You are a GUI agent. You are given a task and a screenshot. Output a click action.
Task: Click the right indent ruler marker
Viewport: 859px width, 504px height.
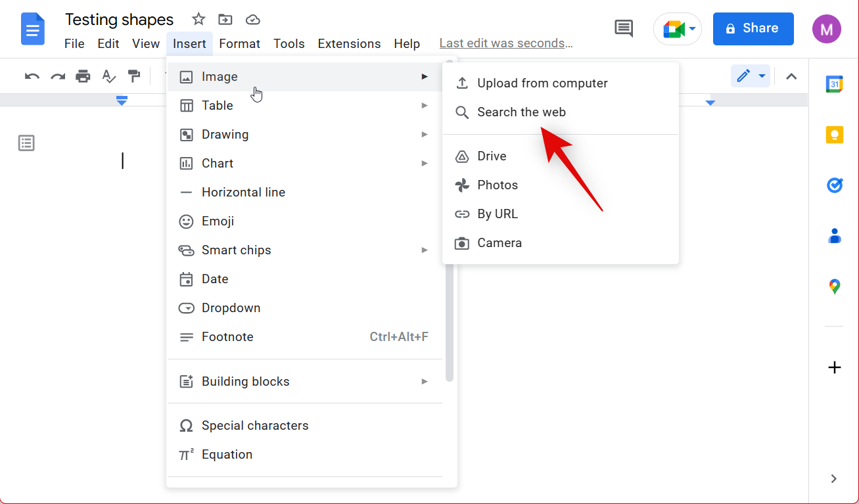[x=710, y=103]
